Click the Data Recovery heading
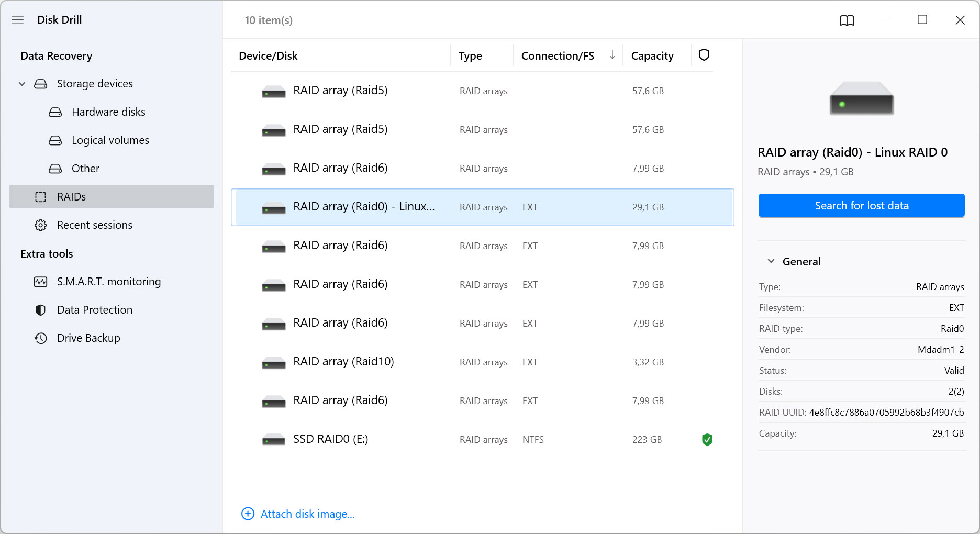Viewport: 980px width, 534px height. click(56, 56)
